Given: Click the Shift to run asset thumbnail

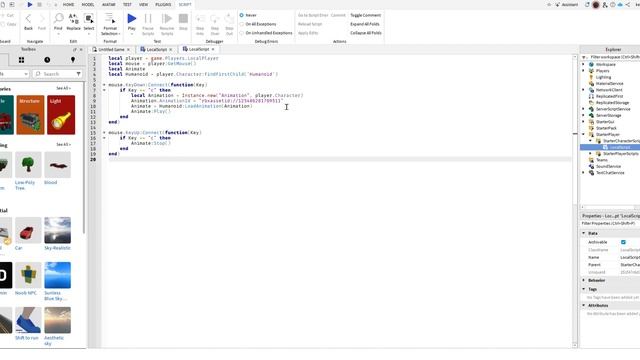Looking at the screenshot, I should [x=28, y=320].
